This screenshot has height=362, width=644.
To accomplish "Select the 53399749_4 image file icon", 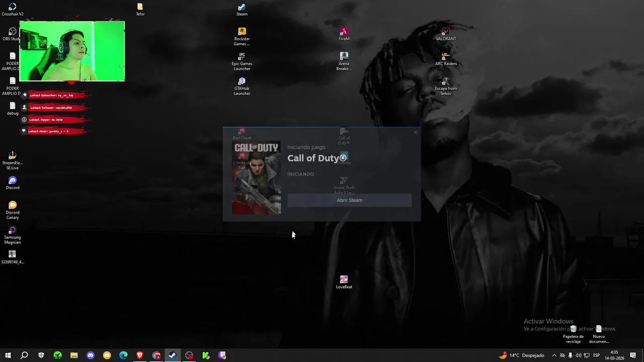I will (13, 257).
